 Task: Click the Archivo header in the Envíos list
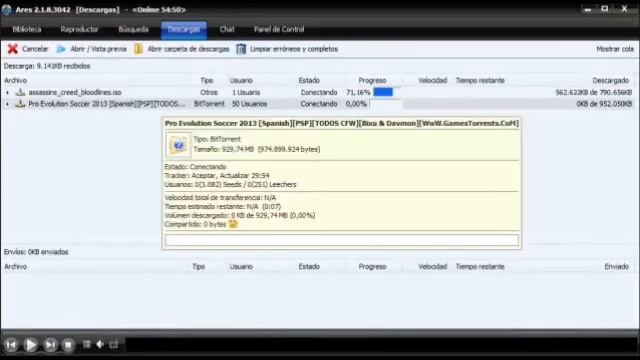16,267
